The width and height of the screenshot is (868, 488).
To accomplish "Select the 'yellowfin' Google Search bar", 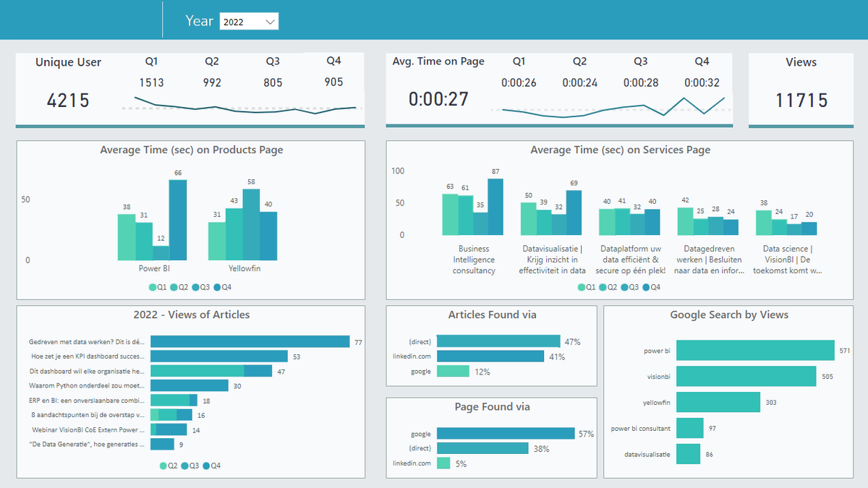I will click(718, 402).
